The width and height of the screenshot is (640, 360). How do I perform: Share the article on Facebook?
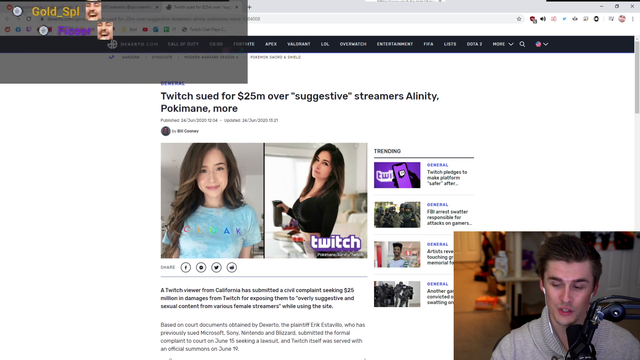point(186,267)
